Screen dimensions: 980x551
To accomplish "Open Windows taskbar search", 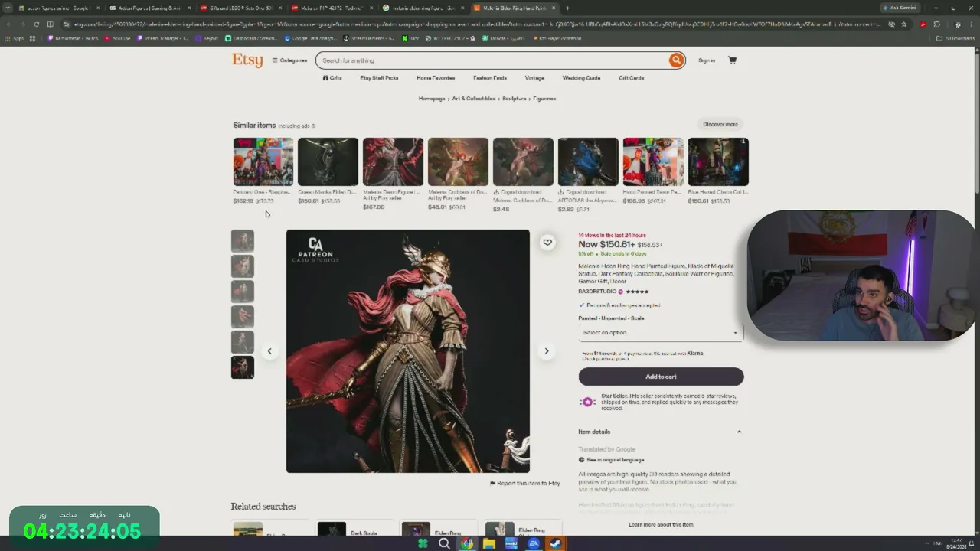I will pyautogui.click(x=444, y=544).
